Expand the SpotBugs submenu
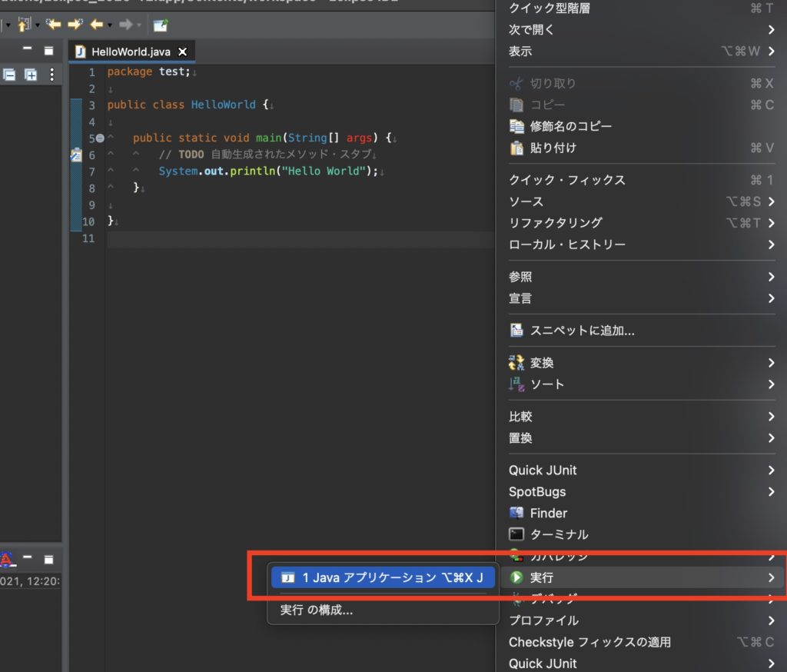 pos(641,491)
